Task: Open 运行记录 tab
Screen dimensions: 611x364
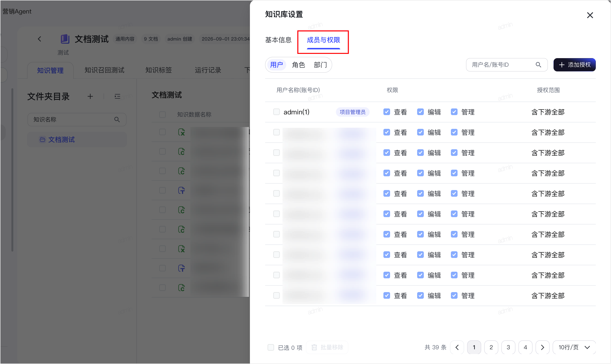Action: (x=208, y=70)
